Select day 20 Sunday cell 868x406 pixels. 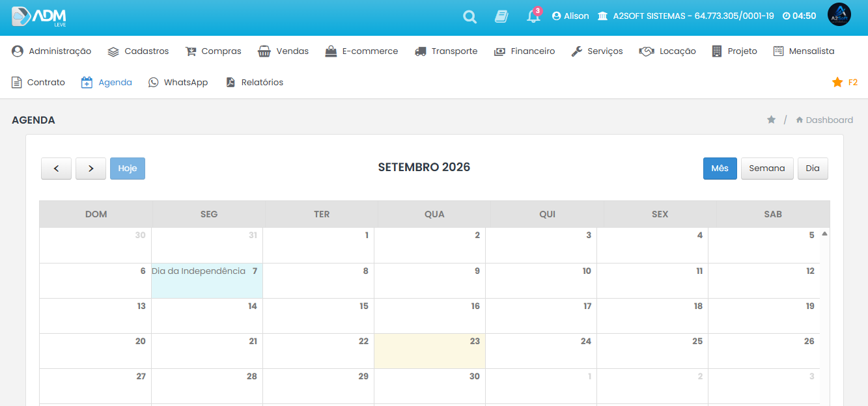pyautogui.click(x=95, y=351)
